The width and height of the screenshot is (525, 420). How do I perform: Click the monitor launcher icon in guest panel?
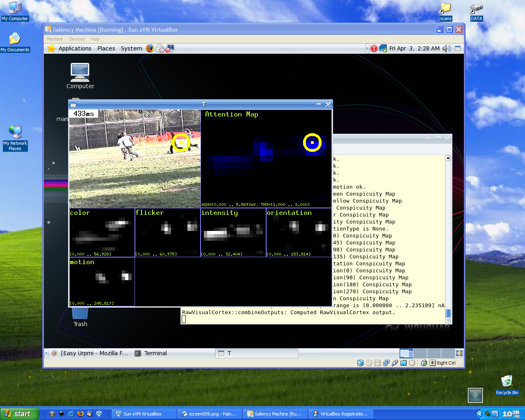(170, 48)
